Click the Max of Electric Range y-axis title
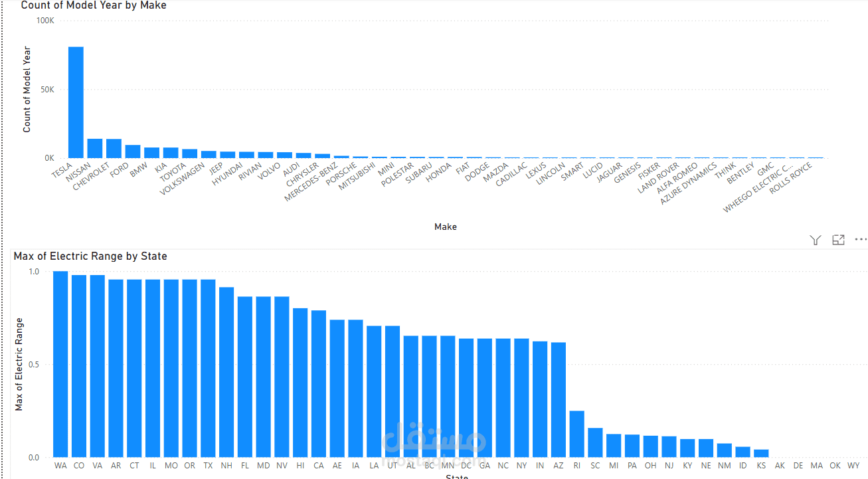This screenshot has width=868, height=479. pos(19,365)
